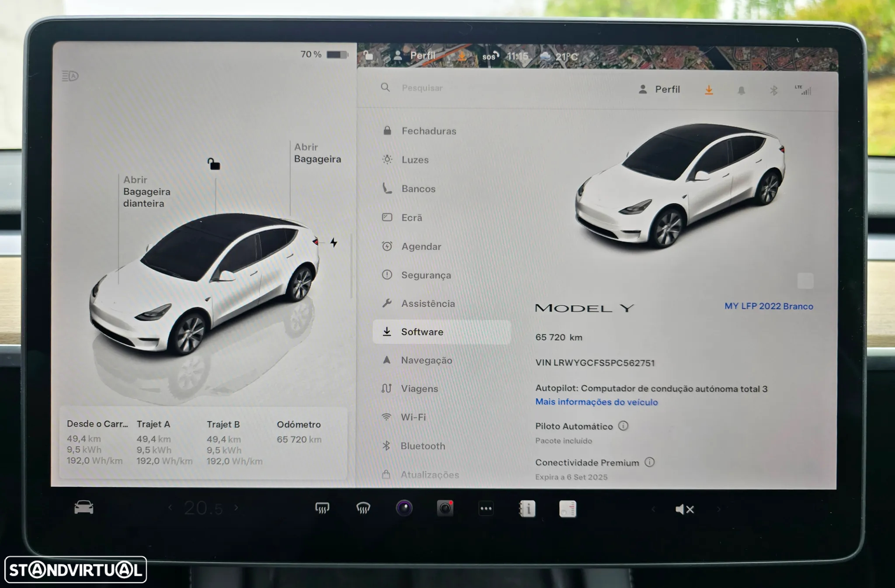Tap the Trajet B trip card

pos(235,442)
